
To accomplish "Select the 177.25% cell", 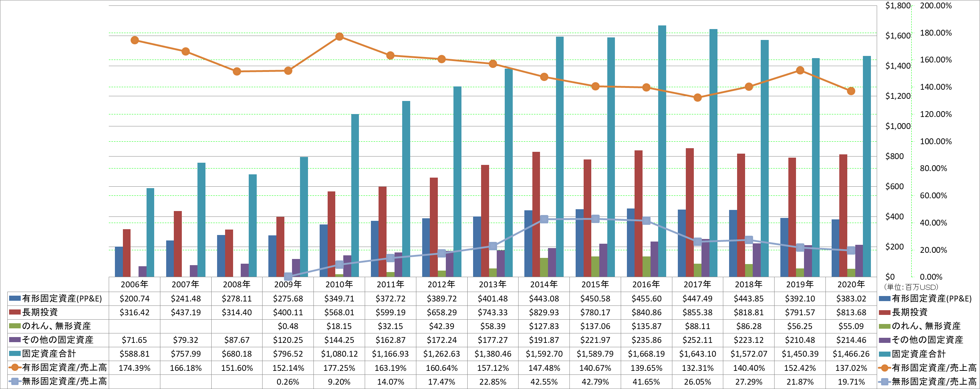I will coord(339,368).
